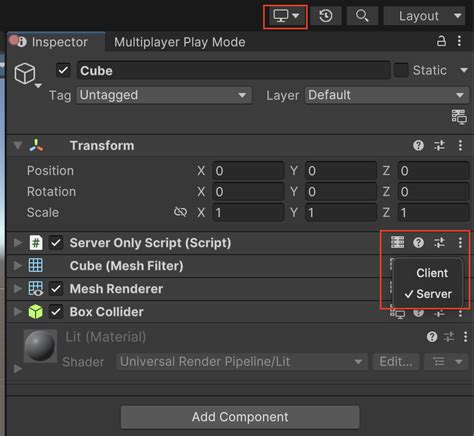This screenshot has height=436, width=474.
Task: Expand the Lit material section
Action: pos(18,369)
